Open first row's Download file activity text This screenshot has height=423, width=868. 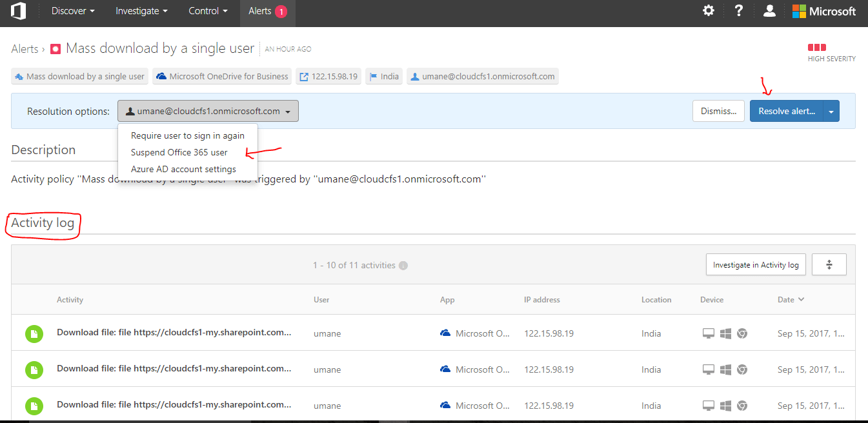[x=174, y=333]
